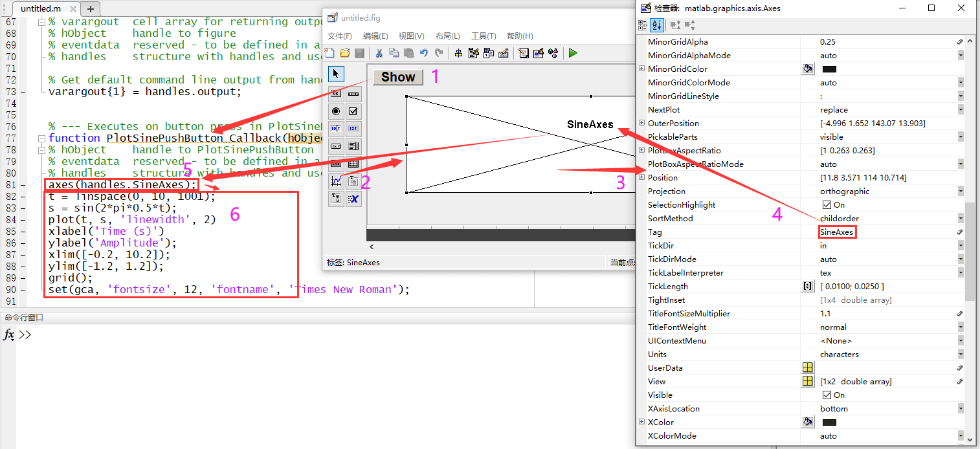Click left arrow of GUIDE horizontal scrollbar
Viewport: 980px width, 449px height.
click(372, 247)
